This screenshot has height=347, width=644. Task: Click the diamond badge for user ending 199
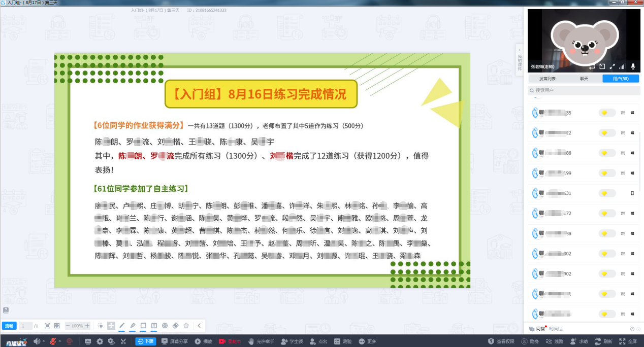pyautogui.click(x=604, y=173)
